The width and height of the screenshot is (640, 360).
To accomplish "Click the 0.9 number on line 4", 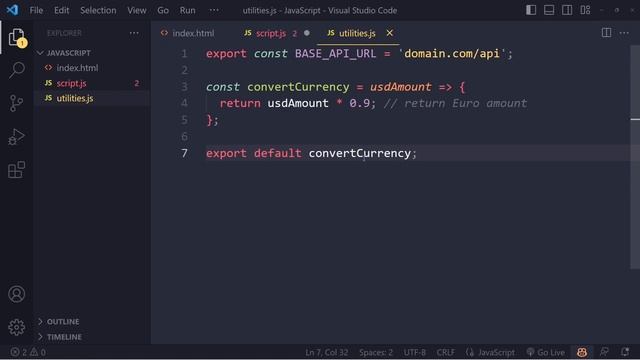I will [359, 103].
